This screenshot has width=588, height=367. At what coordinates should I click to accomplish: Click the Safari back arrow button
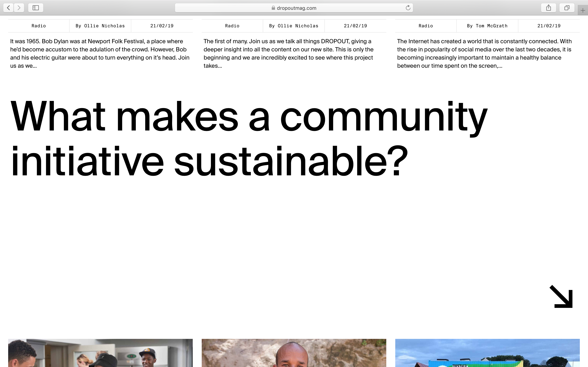coord(9,8)
